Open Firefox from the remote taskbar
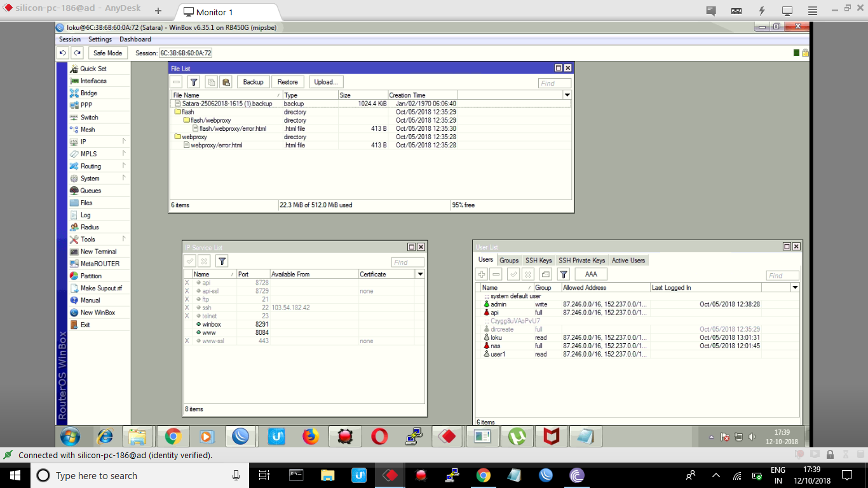The image size is (868, 488). tap(310, 437)
